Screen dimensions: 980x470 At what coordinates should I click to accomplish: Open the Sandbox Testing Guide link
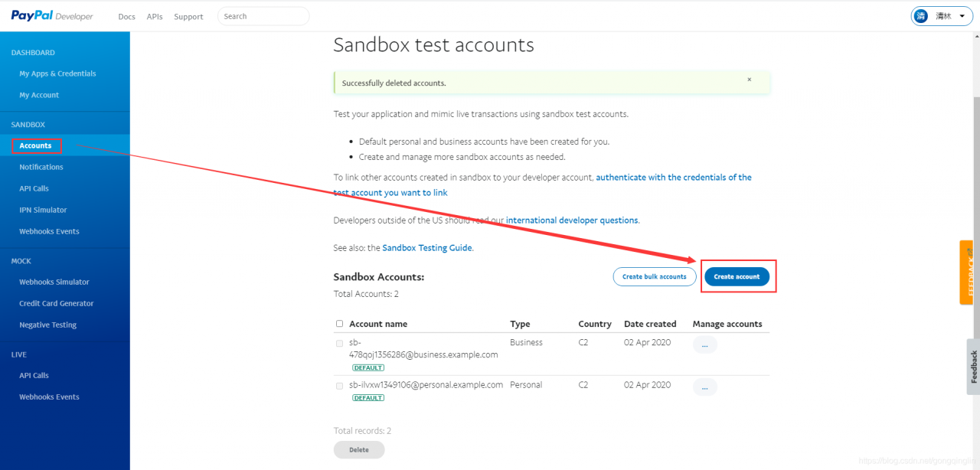pyautogui.click(x=427, y=248)
